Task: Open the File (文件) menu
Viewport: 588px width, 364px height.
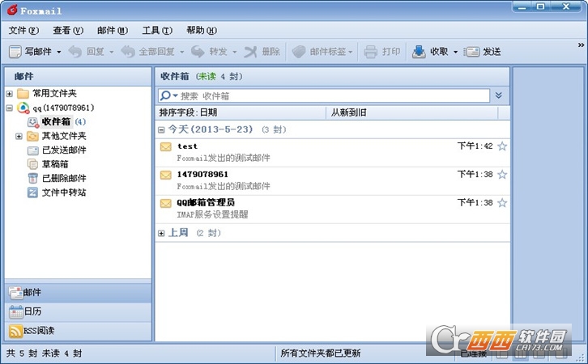Action: tap(23, 31)
